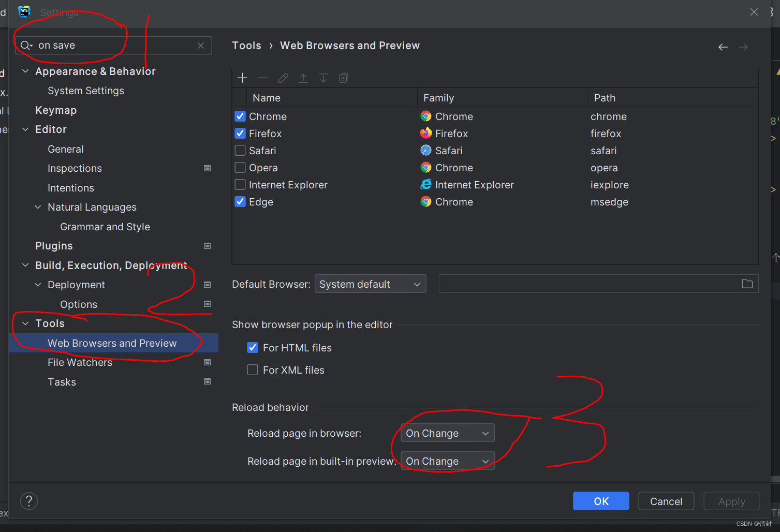Enable the Safari browser checkbox

point(240,150)
